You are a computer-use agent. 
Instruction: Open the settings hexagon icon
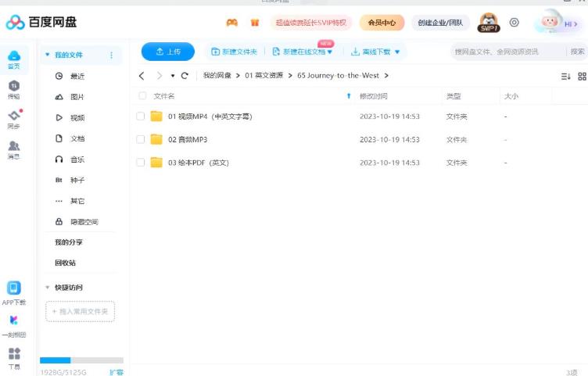tap(514, 23)
